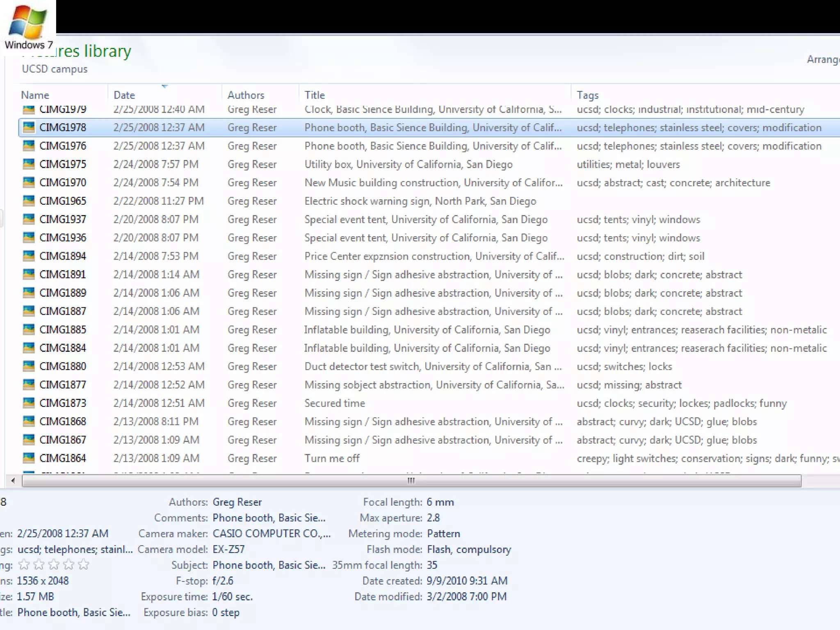Sort list by Name column header
The image size is (840, 630).
35,95
